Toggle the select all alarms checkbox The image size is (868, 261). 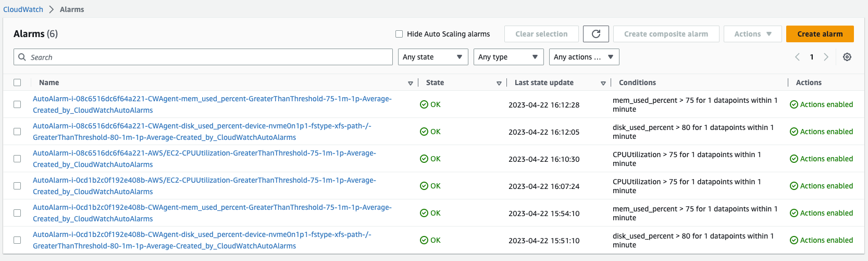17,82
